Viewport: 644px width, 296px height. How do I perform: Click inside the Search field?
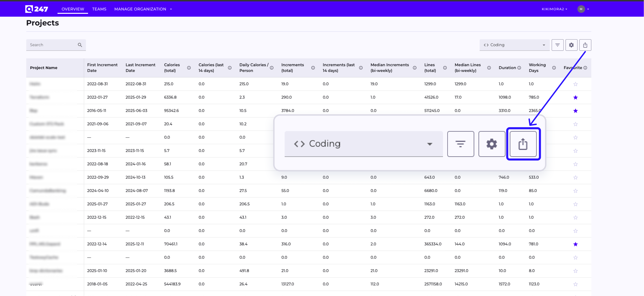pos(50,45)
